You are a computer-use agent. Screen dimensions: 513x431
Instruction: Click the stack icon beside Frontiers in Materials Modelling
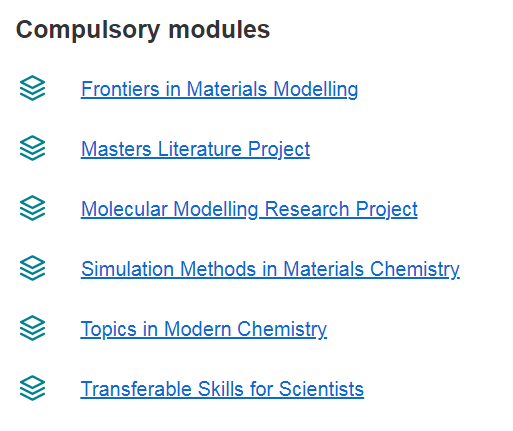[32, 88]
